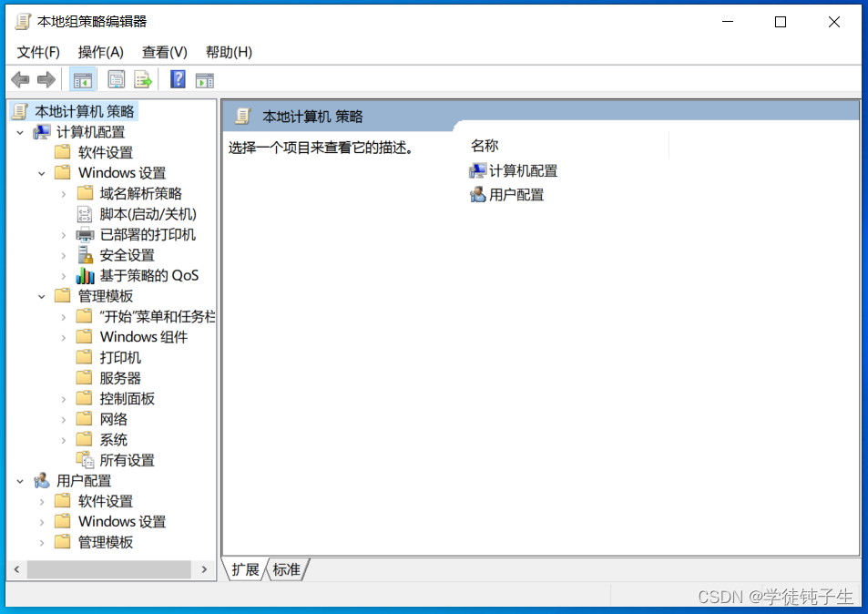
Task: Click the 已部署的打印机 printer icon
Action: [85, 235]
